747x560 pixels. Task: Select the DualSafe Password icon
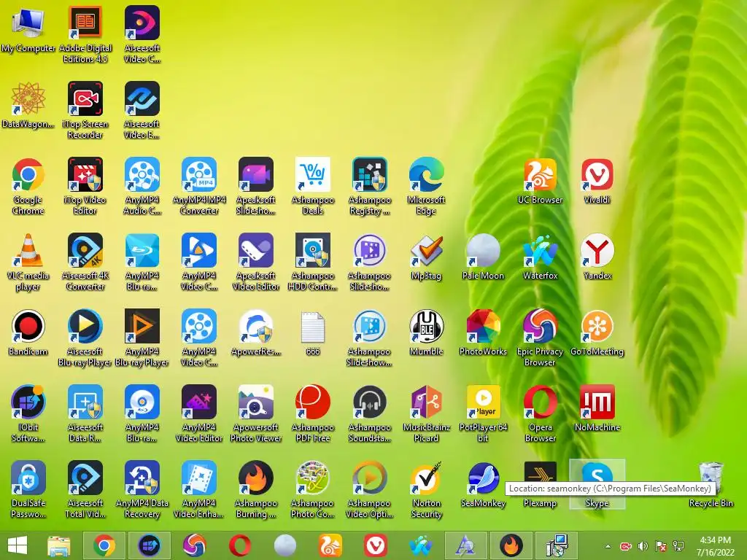click(28, 489)
